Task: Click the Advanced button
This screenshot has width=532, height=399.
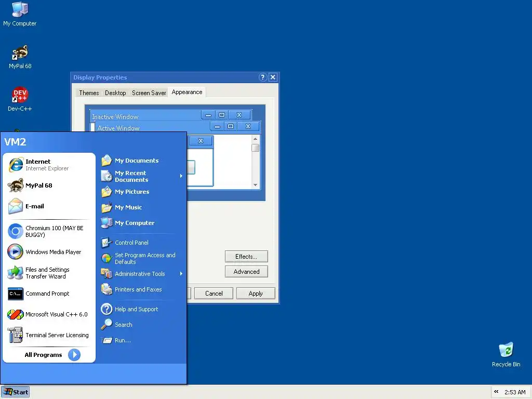Action: point(246,272)
